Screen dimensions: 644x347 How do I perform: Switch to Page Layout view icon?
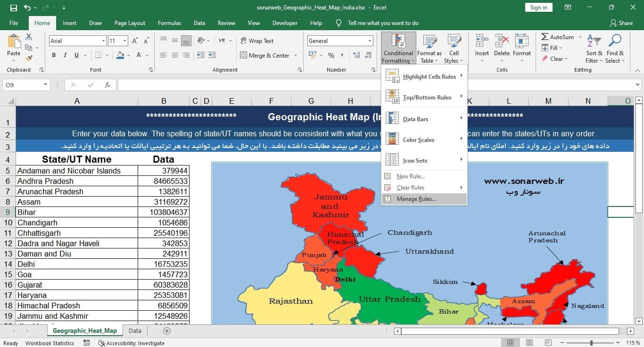[529, 343]
